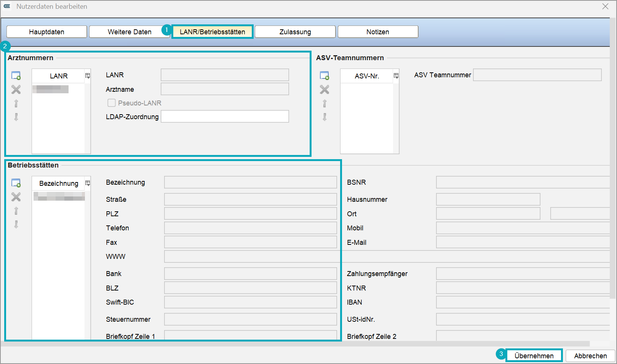The image size is (617, 364).
Task: Close the Nutzerdaten bearbeiten dialog
Action: tap(605, 6)
